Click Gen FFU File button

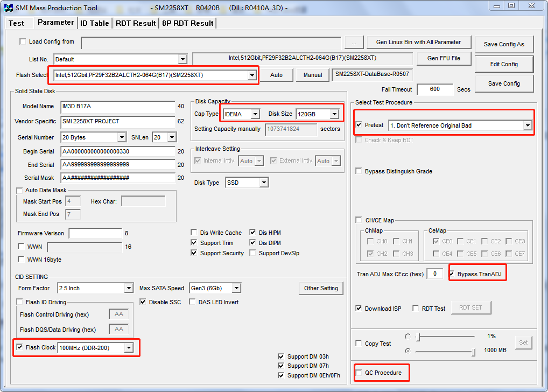coord(444,58)
